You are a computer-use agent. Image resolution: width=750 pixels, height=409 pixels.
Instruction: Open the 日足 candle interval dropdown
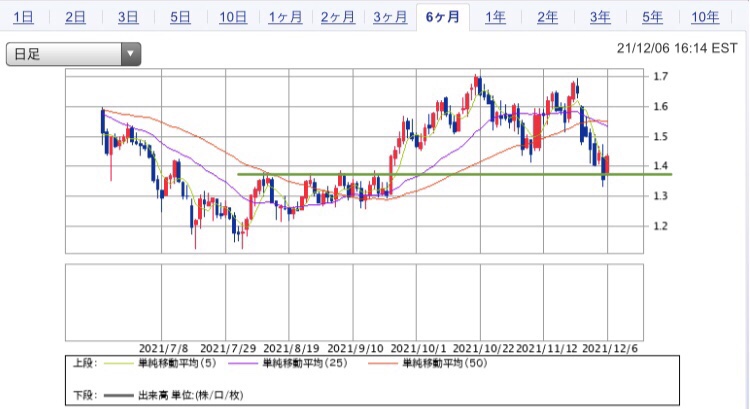pyautogui.click(x=73, y=54)
